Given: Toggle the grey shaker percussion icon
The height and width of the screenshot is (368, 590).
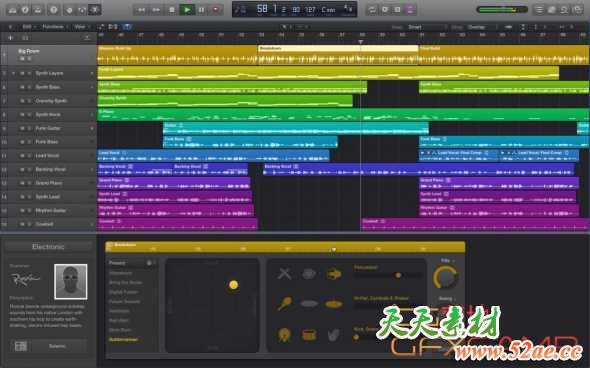Looking at the screenshot, I should click(309, 274).
